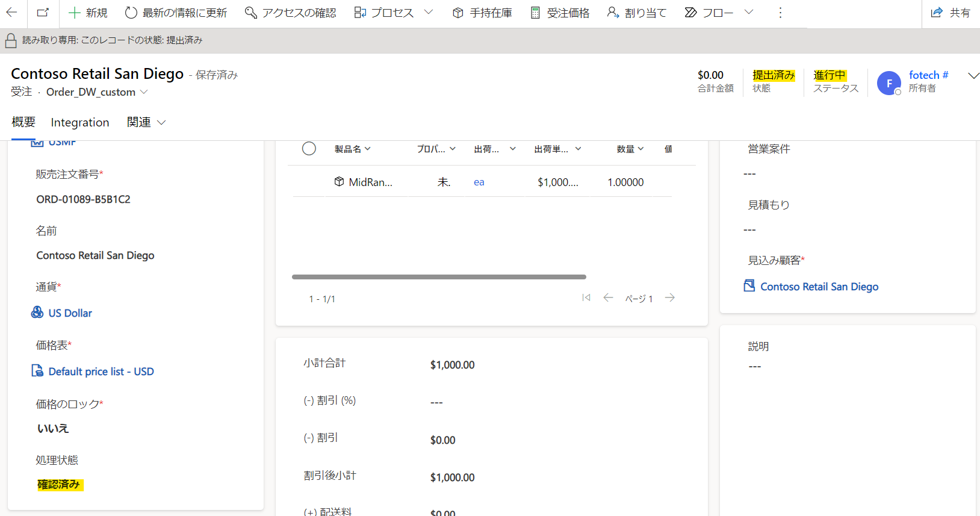Click the account icon beside customer link
The height and width of the screenshot is (516, 980).
pos(749,285)
